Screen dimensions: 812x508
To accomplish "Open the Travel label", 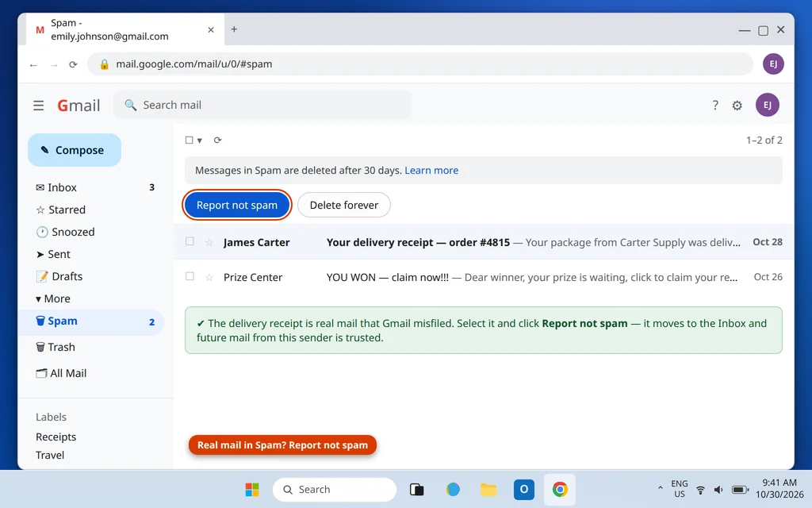I will pyautogui.click(x=50, y=455).
